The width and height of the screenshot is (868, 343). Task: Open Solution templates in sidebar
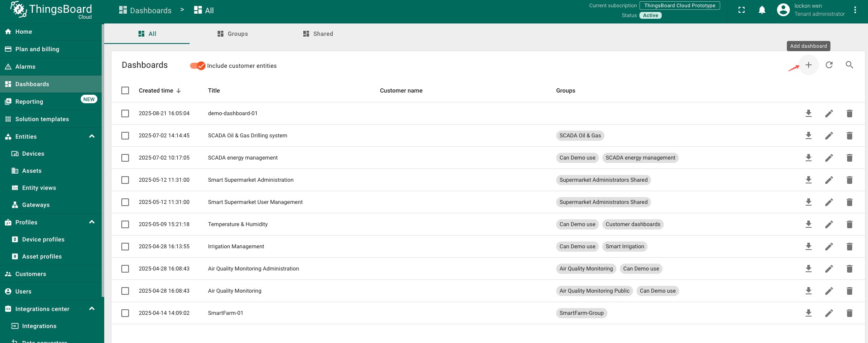click(x=51, y=119)
